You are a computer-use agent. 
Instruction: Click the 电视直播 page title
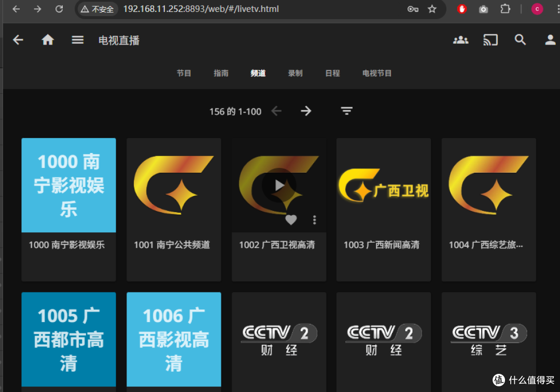point(119,40)
